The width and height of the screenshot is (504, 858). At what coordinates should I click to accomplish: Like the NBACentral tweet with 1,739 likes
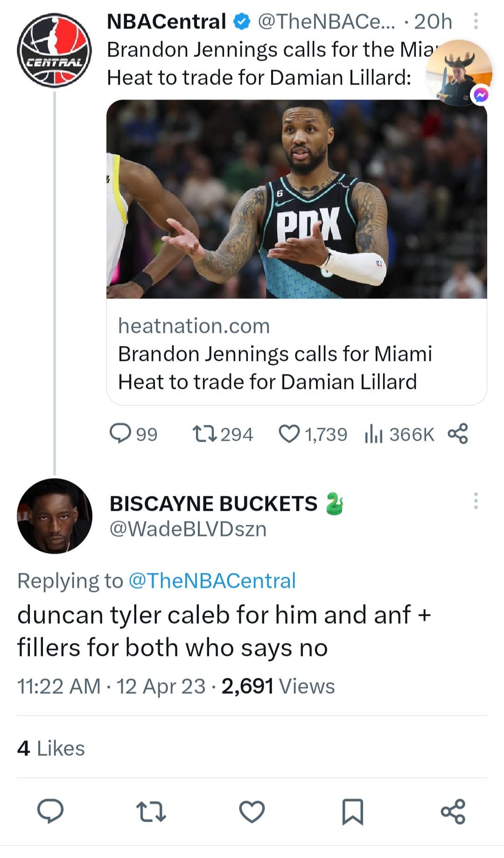coord(289,434)
